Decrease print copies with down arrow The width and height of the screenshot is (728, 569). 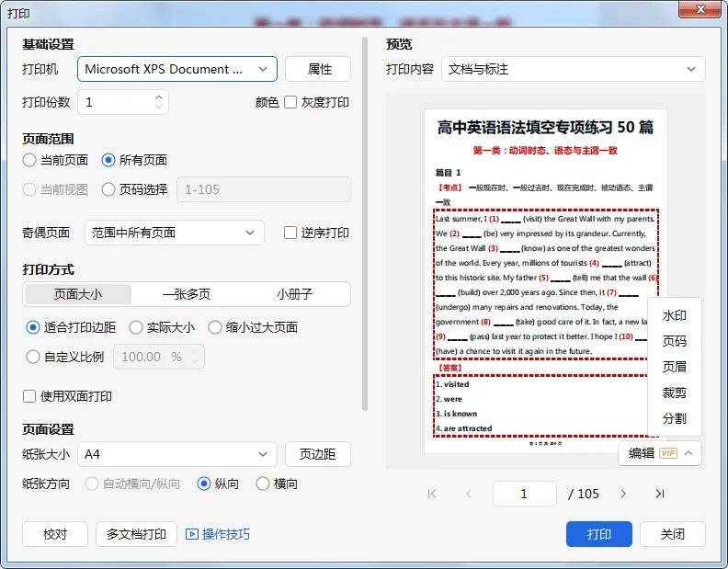(159, 107)
